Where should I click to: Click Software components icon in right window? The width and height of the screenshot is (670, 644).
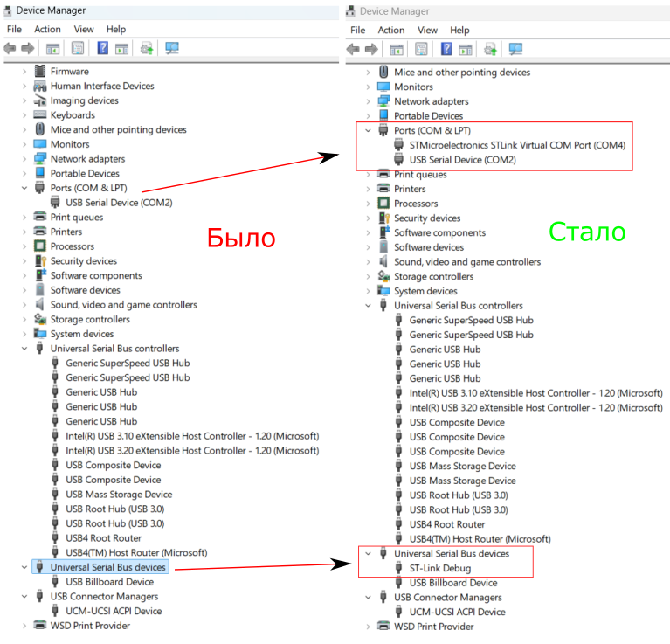click(384, 232)
